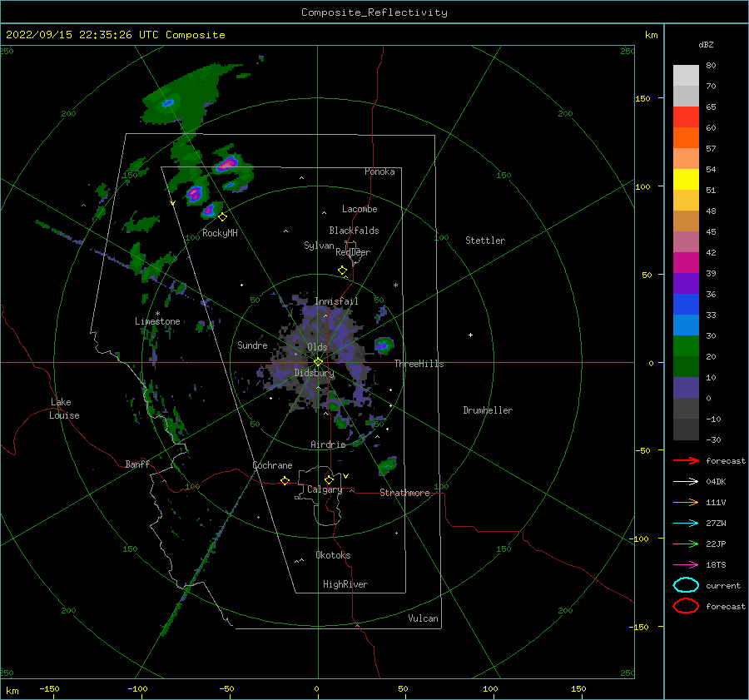Screen dimensions: 749x700
Task: Click the Calgary city label
Action: pyautogui.click(x=325, y=489)
